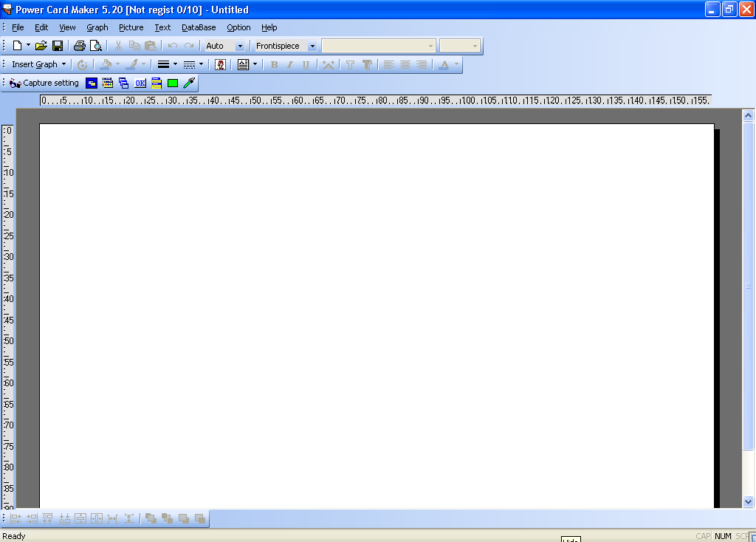Align text right
The width and height of the screenshot is (756, 542).
pyautogui.click(x=422, y=64)
